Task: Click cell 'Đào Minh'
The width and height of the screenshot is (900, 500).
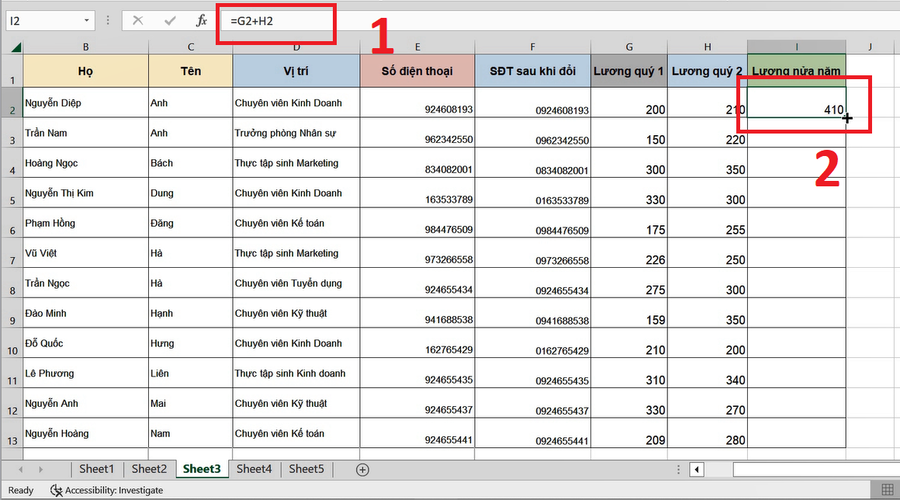Action: (86, 313)
